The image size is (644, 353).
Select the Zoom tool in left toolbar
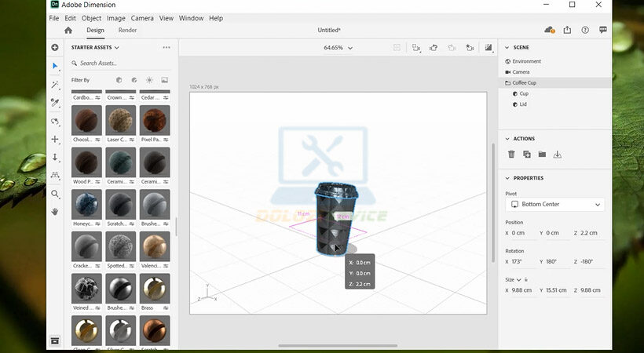(x=55, y=194)
